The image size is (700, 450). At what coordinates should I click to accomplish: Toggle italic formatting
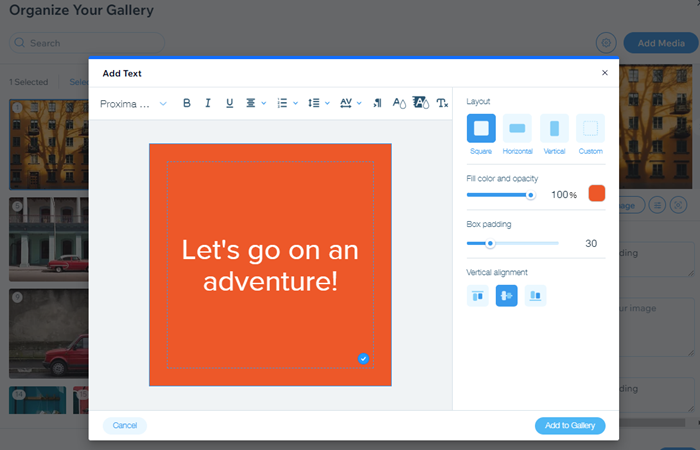click(x=208, y=103)
